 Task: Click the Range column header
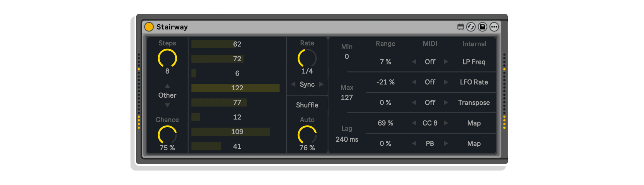pyautogui.click(x=385, y=44)
